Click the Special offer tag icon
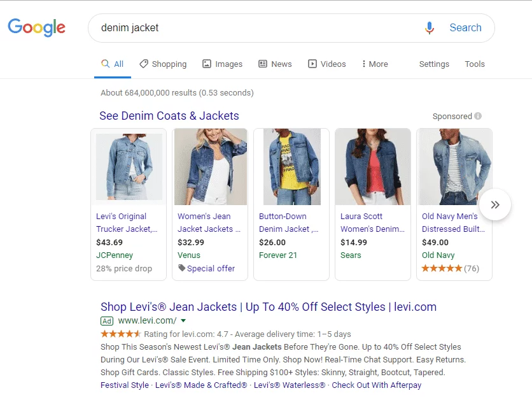The height and width of the screenshot is (400, 532). click(181, 268)
